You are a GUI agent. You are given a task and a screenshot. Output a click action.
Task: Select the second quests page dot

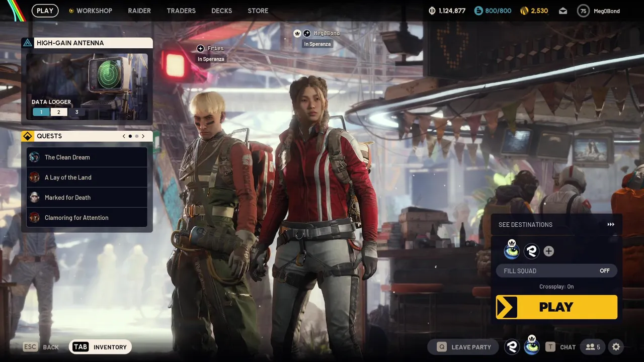[x=136, y=136]
